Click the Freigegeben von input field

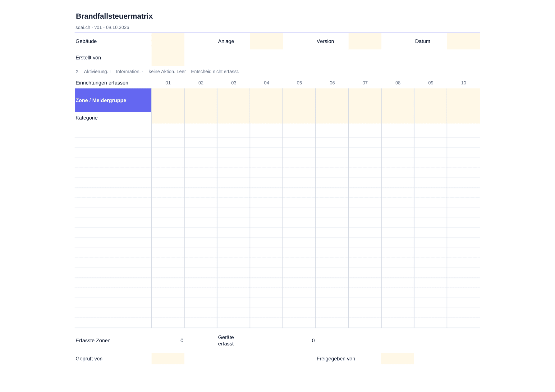tap(398, 358)
